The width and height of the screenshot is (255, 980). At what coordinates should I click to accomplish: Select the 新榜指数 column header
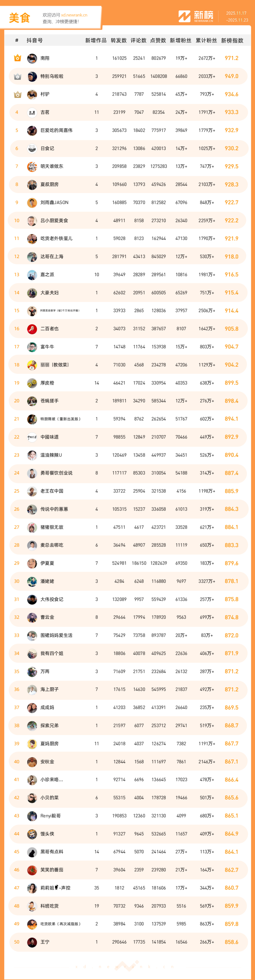232,40
